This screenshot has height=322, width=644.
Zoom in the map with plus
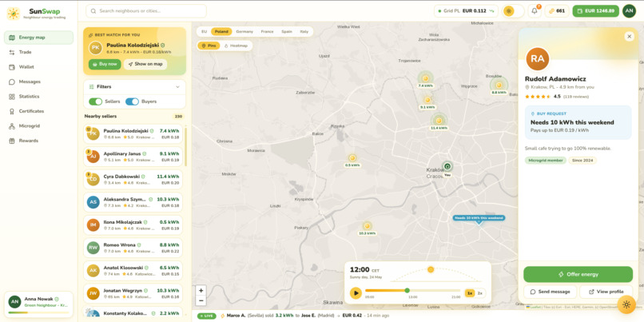(201, 290)
